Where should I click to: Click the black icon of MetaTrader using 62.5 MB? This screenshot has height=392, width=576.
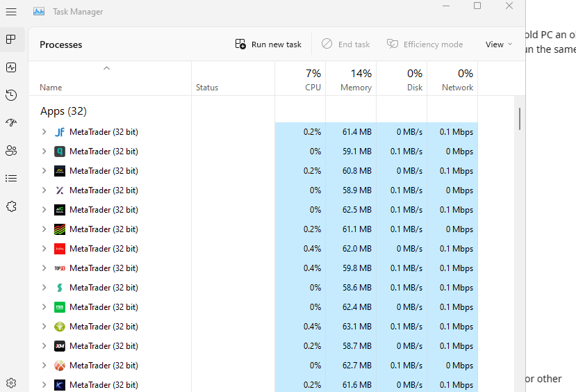pos(60,210)
